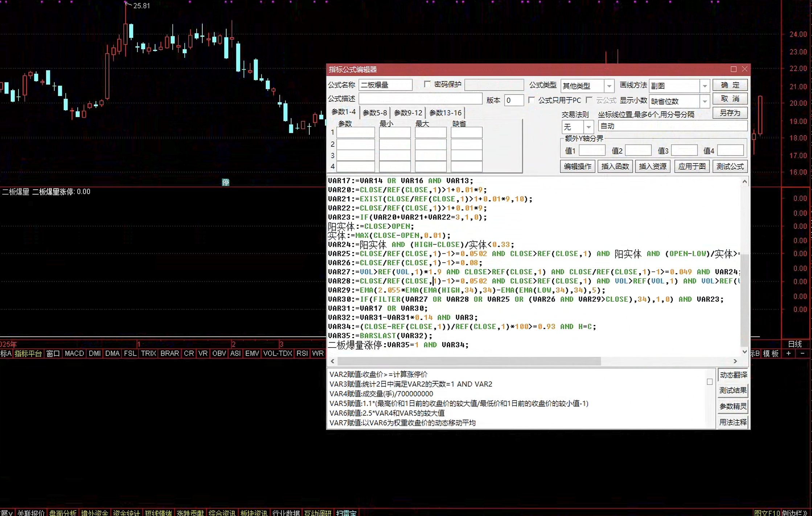
Task: Check the small box beside translation panel
Action: [x=710, y=382]
